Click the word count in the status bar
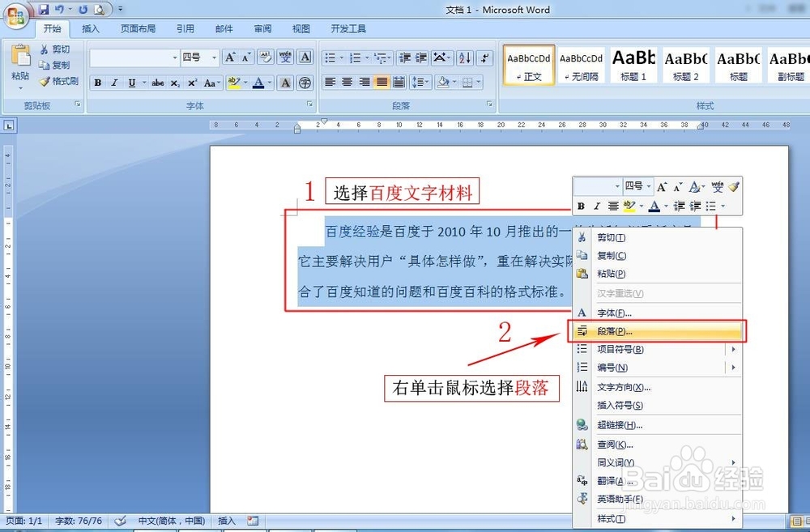810x532 pixels. [79, 521]
